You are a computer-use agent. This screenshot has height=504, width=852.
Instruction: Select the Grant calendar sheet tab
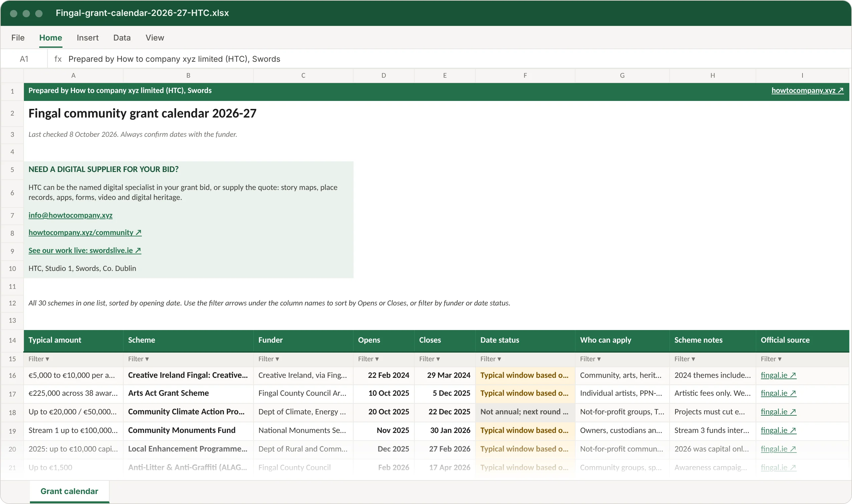click(x=69, y=491)
